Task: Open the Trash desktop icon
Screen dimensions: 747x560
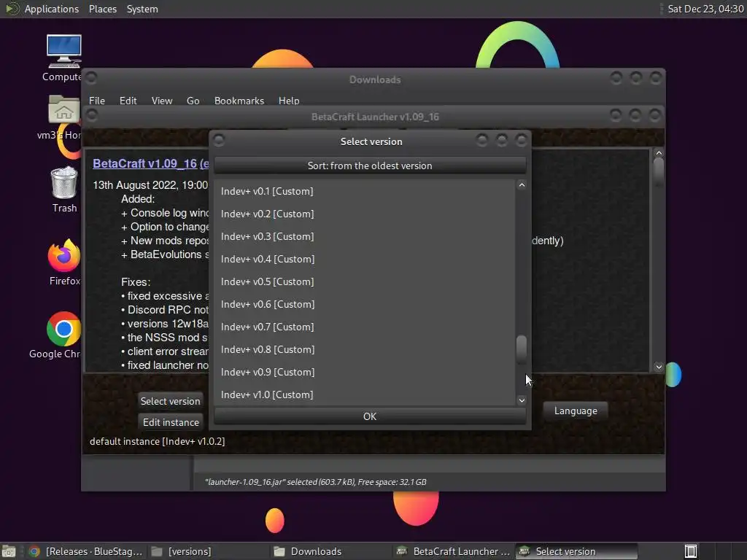Action: pos(64,189)
